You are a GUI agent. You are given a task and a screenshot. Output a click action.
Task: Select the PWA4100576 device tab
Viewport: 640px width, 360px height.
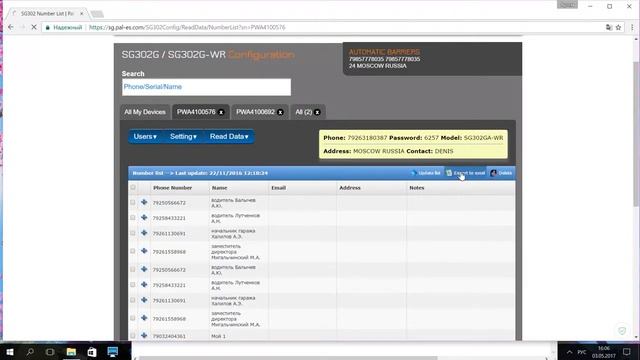coord(196,112)
